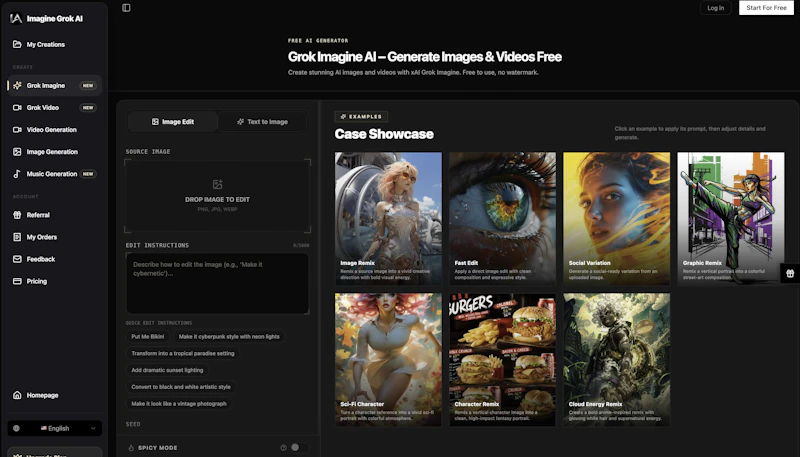Image resolution: width=800 pixels, height=457 pixels.
Task: Apply Make it look like a vintage photograph
Action: point(179,403)
